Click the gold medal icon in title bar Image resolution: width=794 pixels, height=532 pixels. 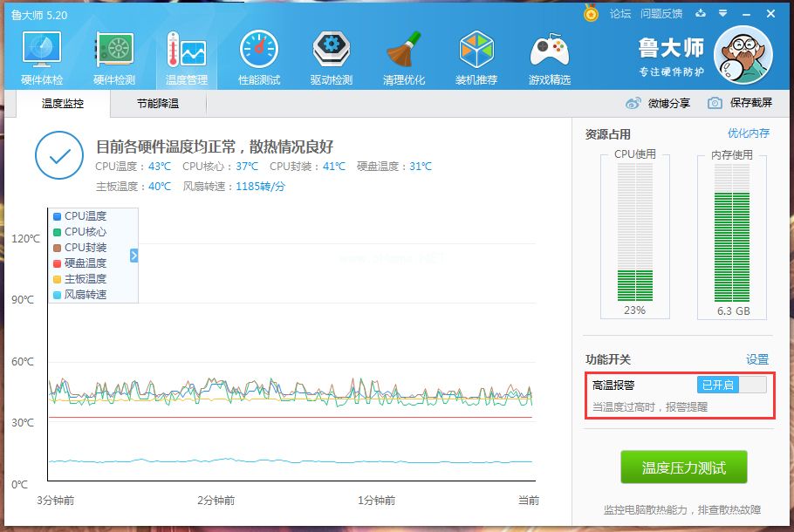(x=591, y=14)
